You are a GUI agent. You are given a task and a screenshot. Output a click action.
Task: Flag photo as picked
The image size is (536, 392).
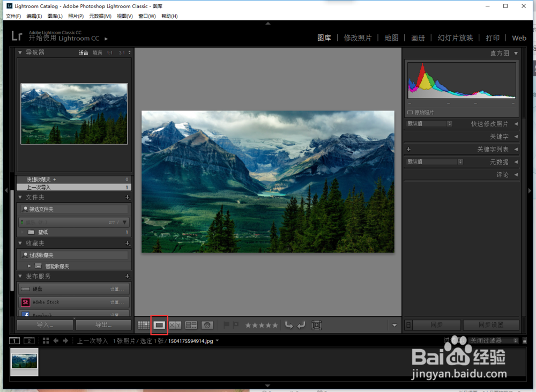point(226,325)
